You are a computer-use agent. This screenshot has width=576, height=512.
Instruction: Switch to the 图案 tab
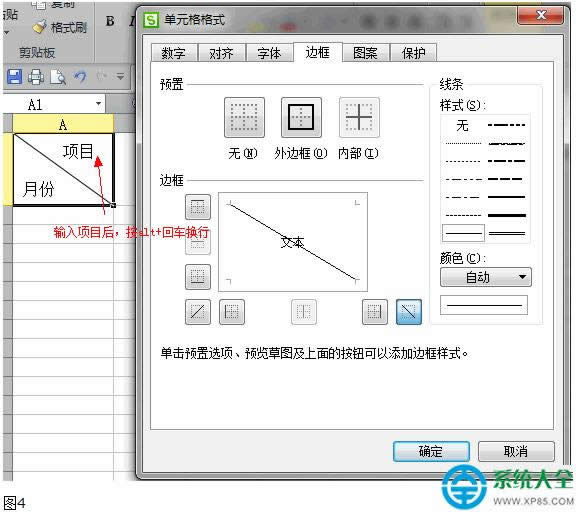click(x=365, y=53)
